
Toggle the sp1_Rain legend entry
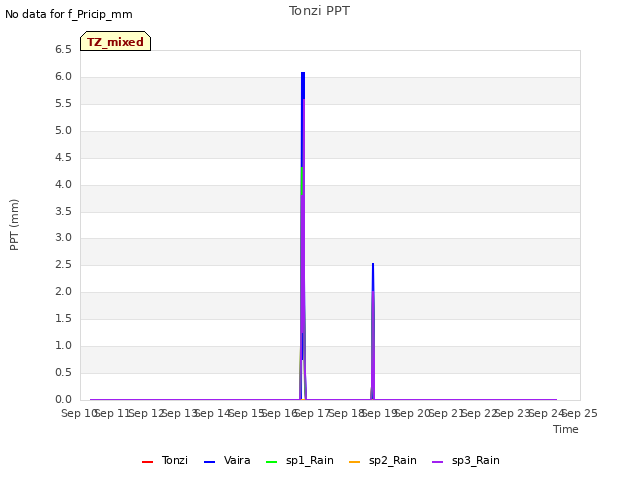300,460
